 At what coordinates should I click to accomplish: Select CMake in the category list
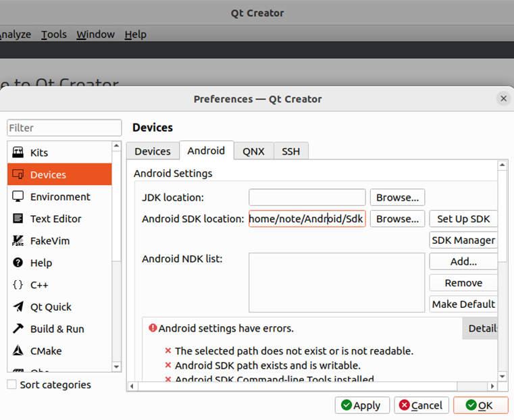[x=59, y=351]
